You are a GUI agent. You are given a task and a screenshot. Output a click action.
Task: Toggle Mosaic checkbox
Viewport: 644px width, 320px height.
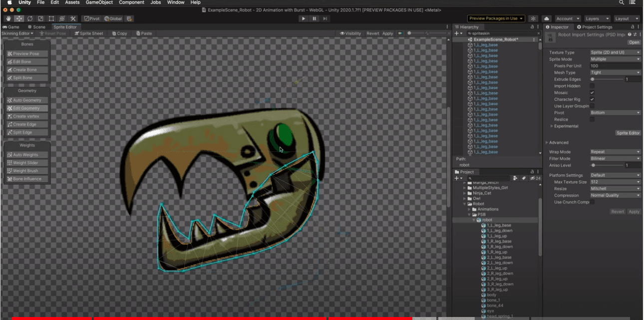click(592, 93)
